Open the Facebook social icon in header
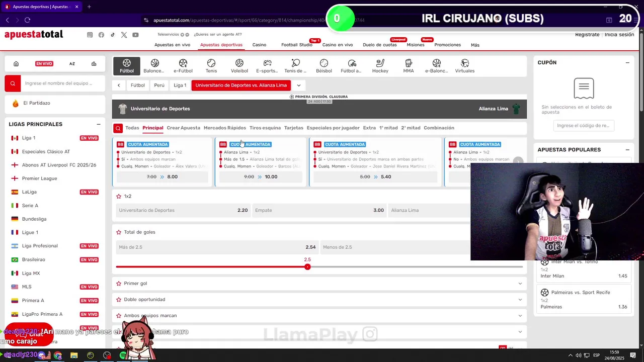Image resolution: width=644 pixels, height=362 pixels. (x=101, y=35)
